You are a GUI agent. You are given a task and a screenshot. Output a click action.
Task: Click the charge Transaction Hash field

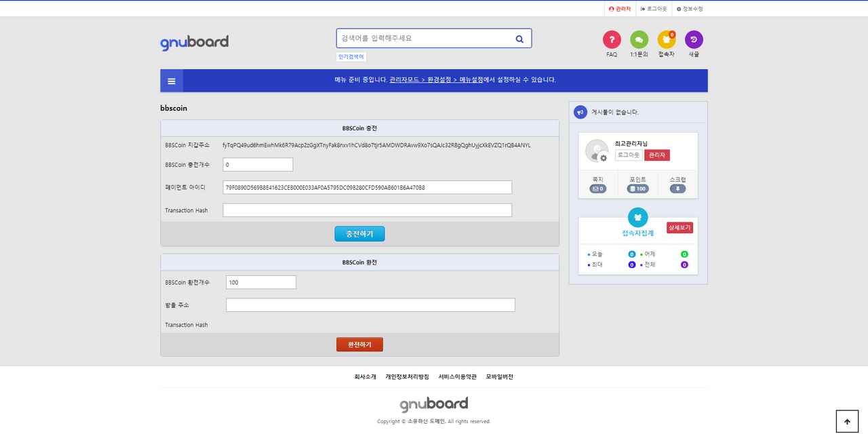coord(367,210)
